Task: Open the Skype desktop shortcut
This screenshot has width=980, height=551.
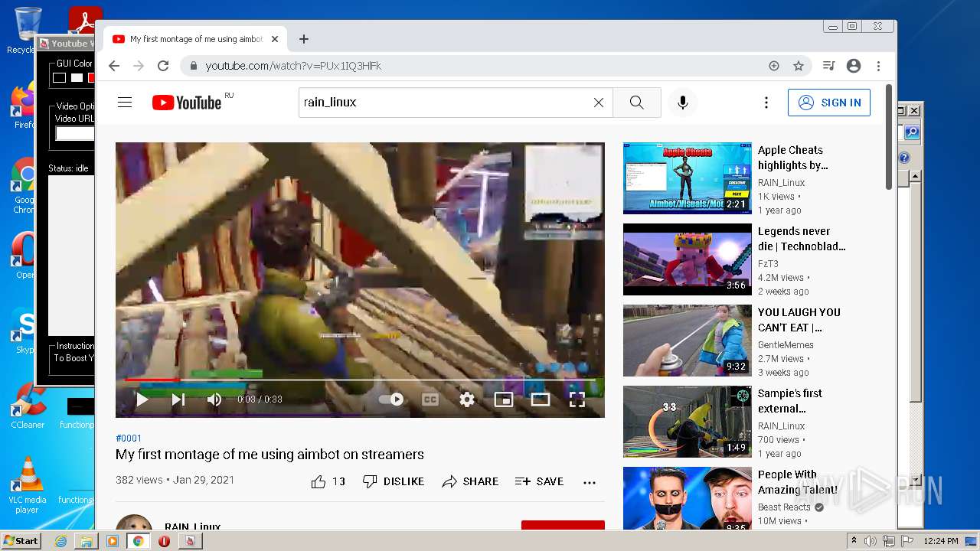Action: click(26, 331)
